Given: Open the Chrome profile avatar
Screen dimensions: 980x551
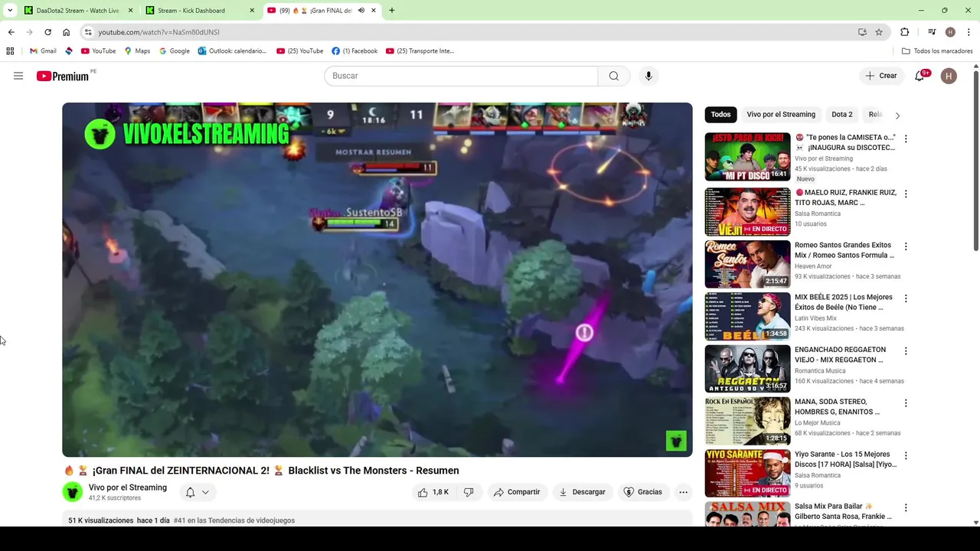Looking at the screenshot, I should pyautogui.click(x=950, y=32).
